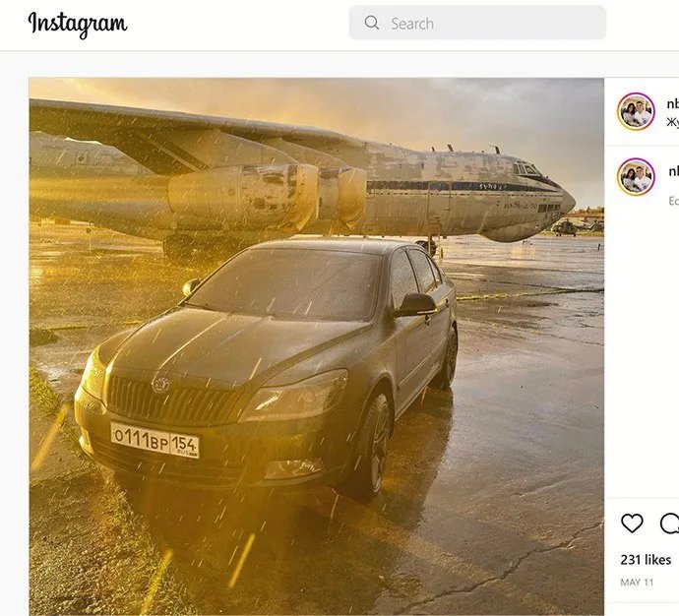The image size is (679, 616).
Task: Click the Skoda badge on the grille
Action: point(160,384)
